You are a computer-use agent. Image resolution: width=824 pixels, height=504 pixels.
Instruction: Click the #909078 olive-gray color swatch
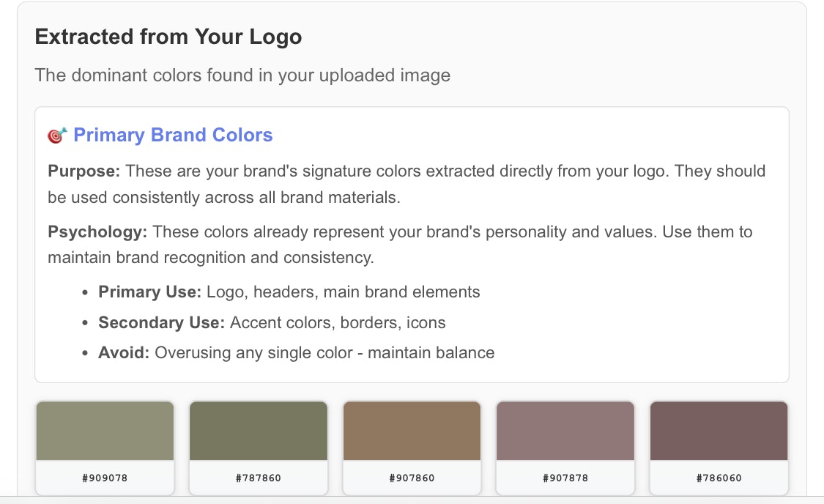click(105, 431)
